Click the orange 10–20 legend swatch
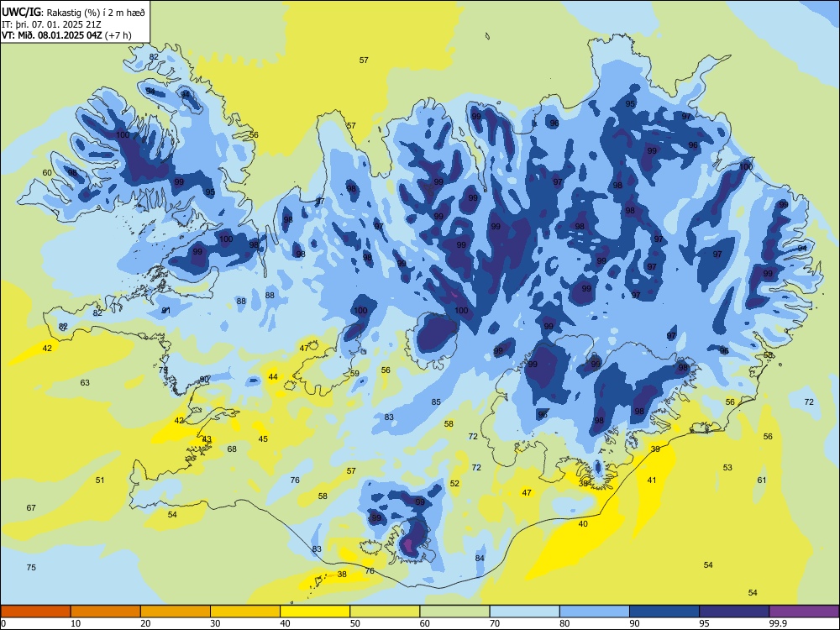 [106, 612]
